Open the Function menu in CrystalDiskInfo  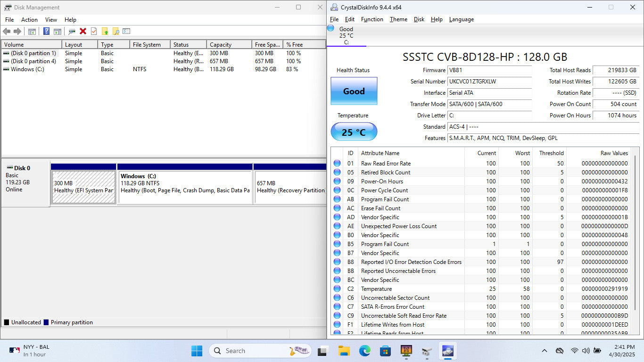coord(372,19)
